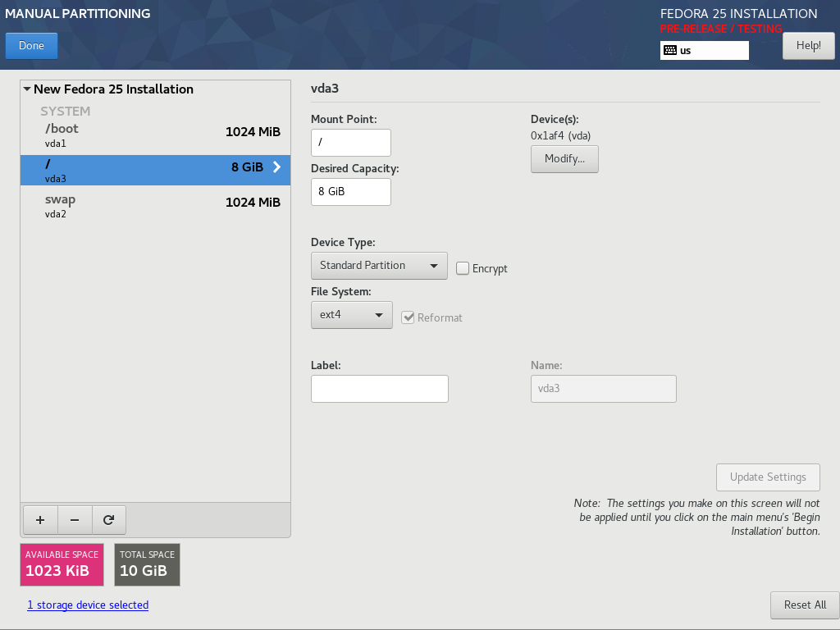Click the Reset All button
The image size is (840, 630).
tap(805, 605)
